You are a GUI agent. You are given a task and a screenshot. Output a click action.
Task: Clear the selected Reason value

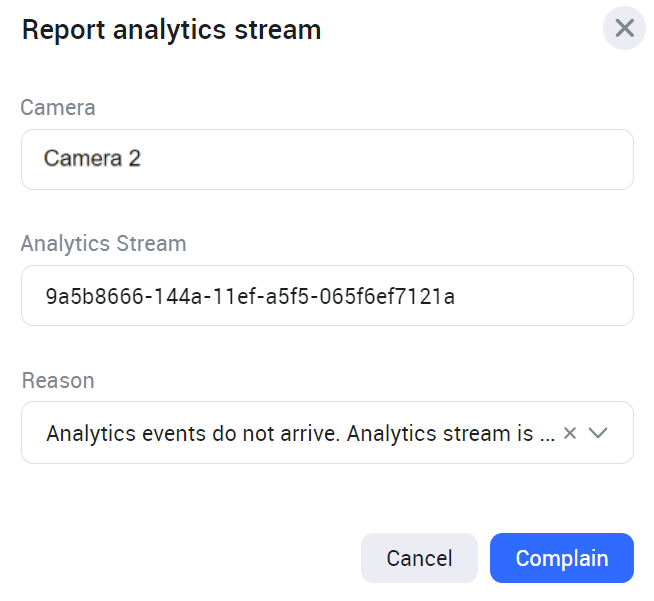[x=570, y=433]
